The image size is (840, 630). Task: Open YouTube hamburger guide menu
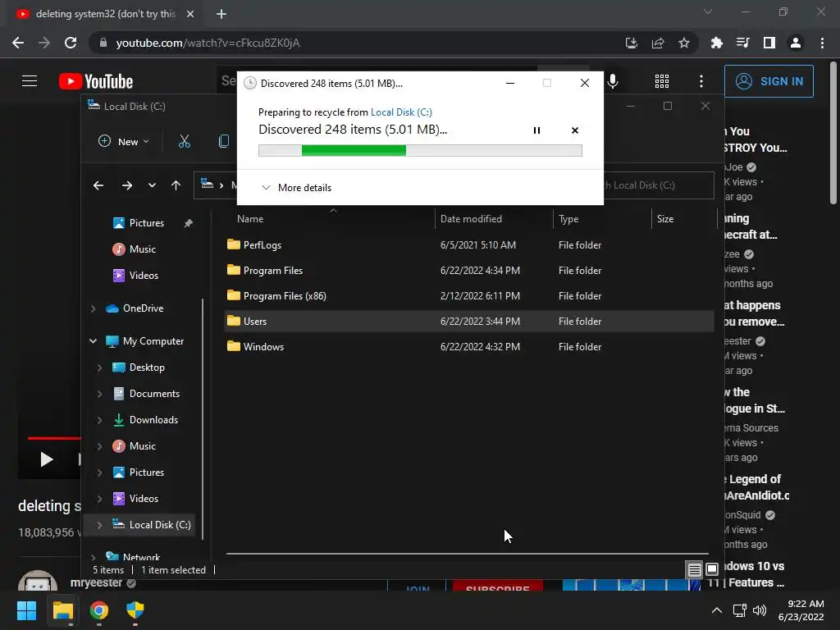[30, 81]
